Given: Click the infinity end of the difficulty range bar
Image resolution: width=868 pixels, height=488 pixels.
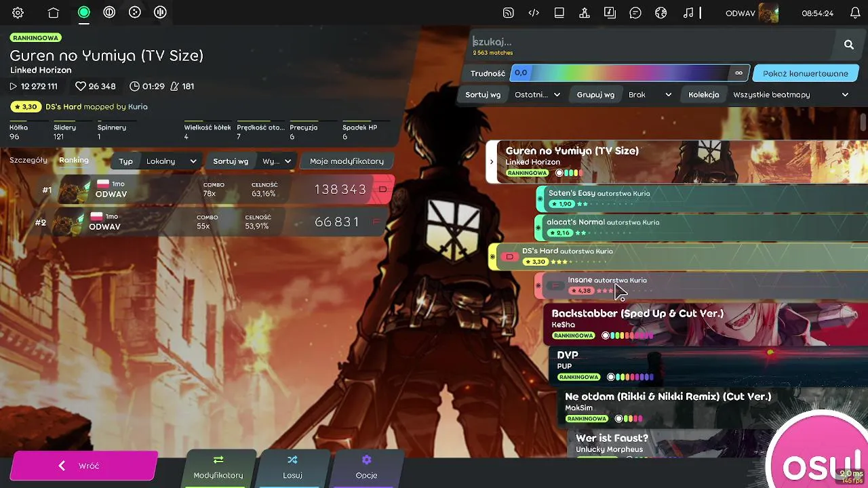Looking at the screenshot, I should point(739,73).
